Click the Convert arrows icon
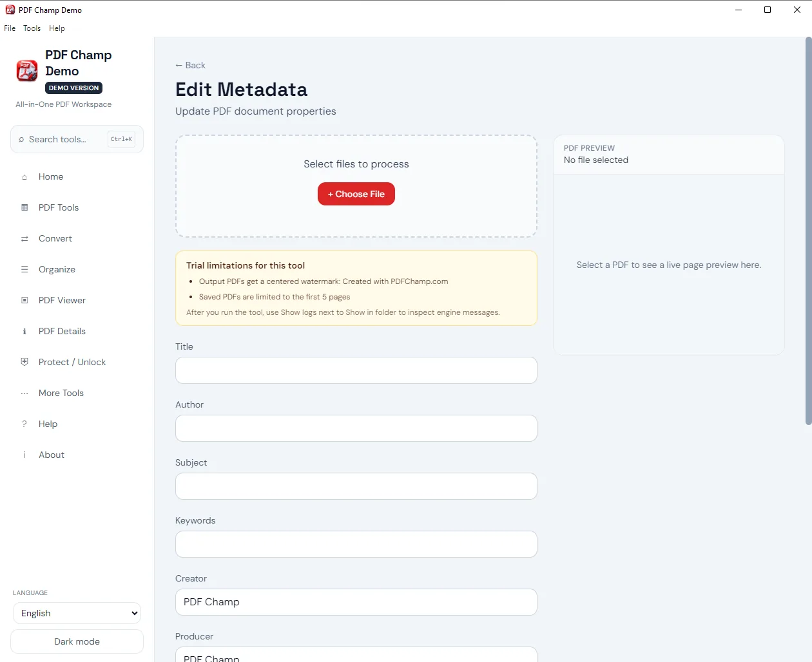Screen dimensions: 812x662 [24, 238]
